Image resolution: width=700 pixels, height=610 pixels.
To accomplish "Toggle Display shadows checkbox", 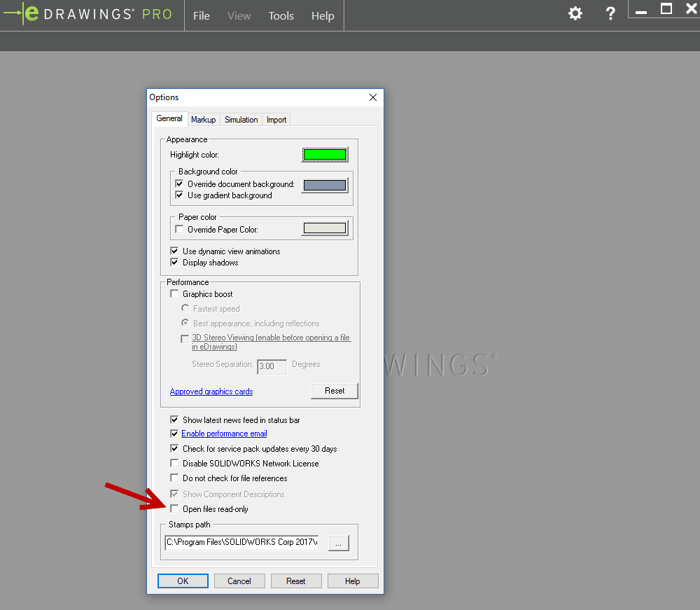I will pos(174,262).
